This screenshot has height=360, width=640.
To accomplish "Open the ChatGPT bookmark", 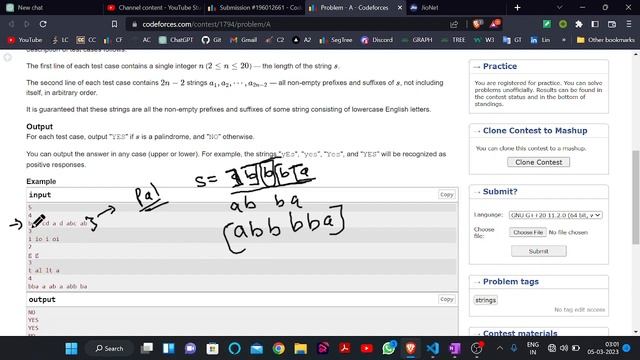I will tap(176, 40).
